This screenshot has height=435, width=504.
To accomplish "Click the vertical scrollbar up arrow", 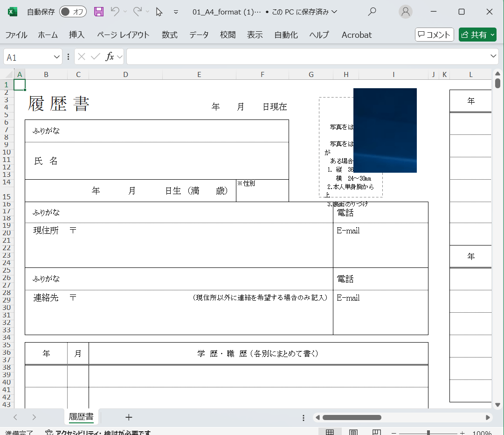I will pyautogui.click(x=497, y=73).
